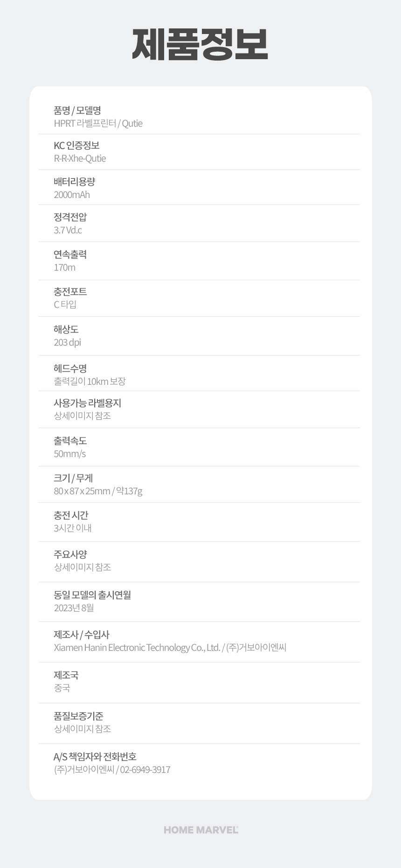Select the 중국 country of manufacture value
Image resolution: width=401 pixels, height=868 pixels.
point(62,688)
